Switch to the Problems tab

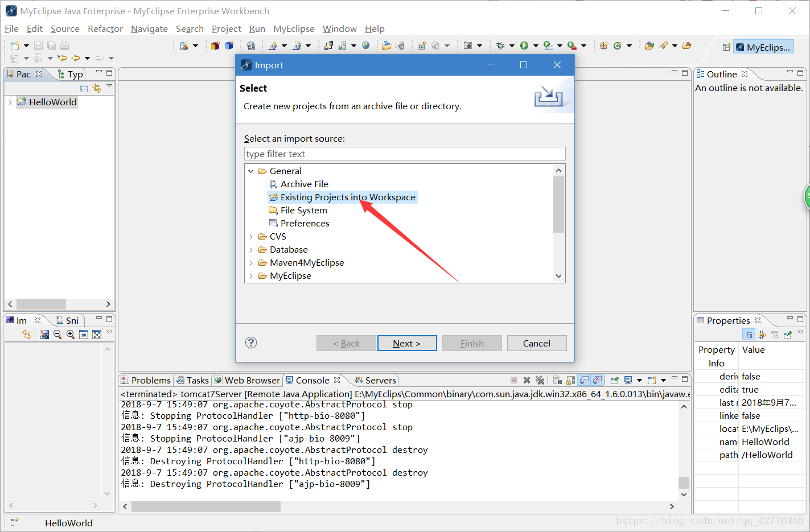(x=145, y=380)
